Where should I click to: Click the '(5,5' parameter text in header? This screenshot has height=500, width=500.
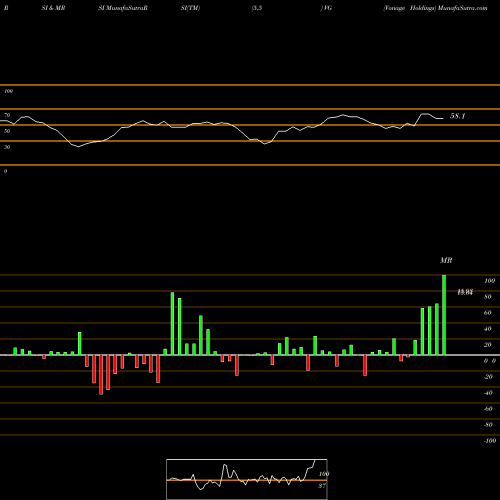(257, 8)
